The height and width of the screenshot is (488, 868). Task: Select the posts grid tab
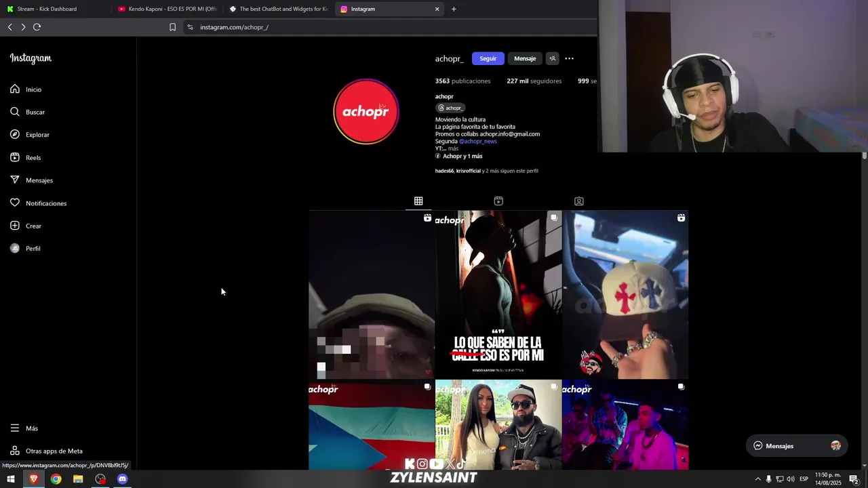[418, 201]
